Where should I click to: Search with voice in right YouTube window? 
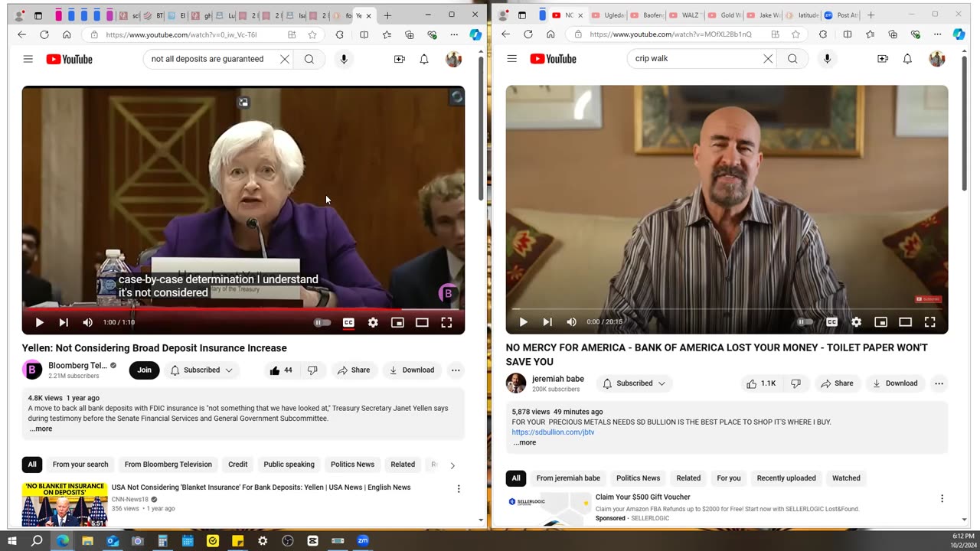click(827, 58)
